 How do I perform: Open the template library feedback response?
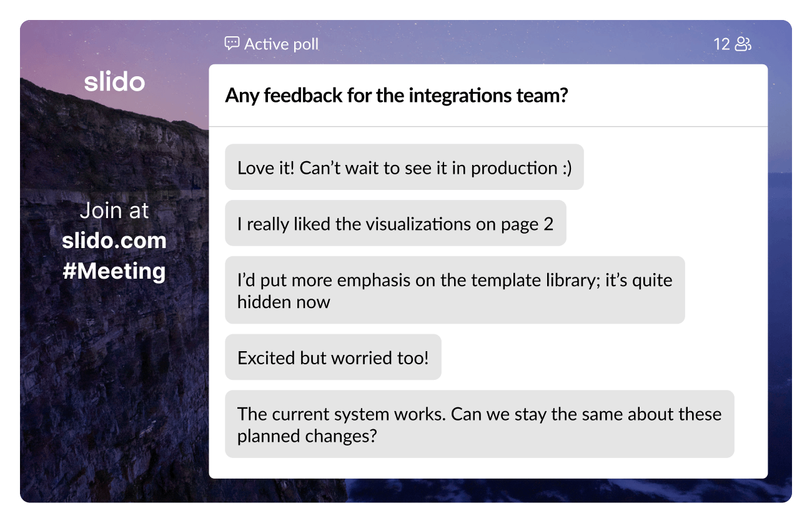point(454,290)
